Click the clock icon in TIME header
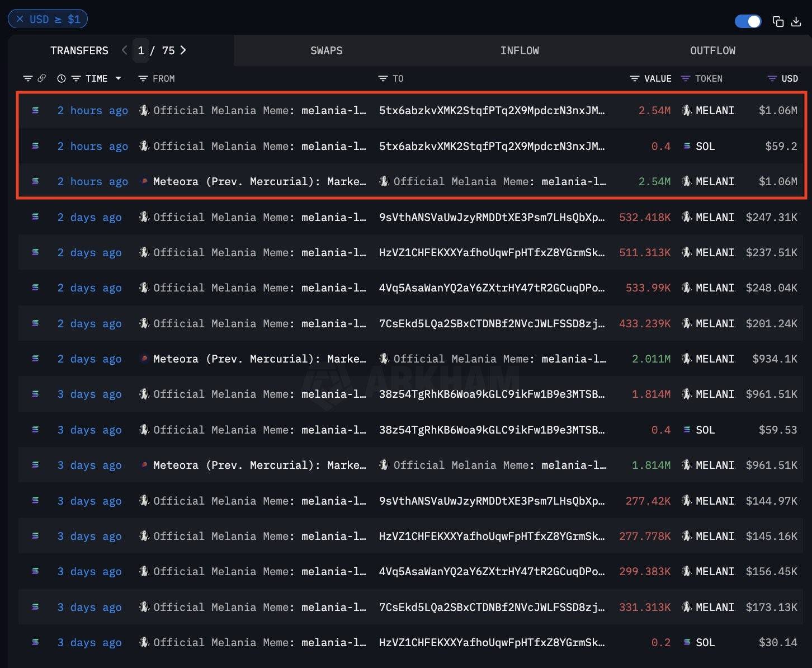This screenshot has width=812, height=668. click(62, 78)
